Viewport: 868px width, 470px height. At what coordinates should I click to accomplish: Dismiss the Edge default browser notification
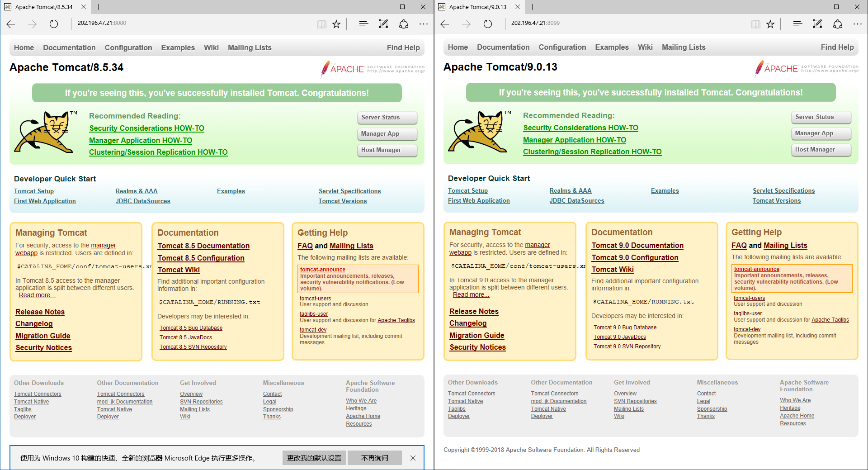tap(413, 458)
